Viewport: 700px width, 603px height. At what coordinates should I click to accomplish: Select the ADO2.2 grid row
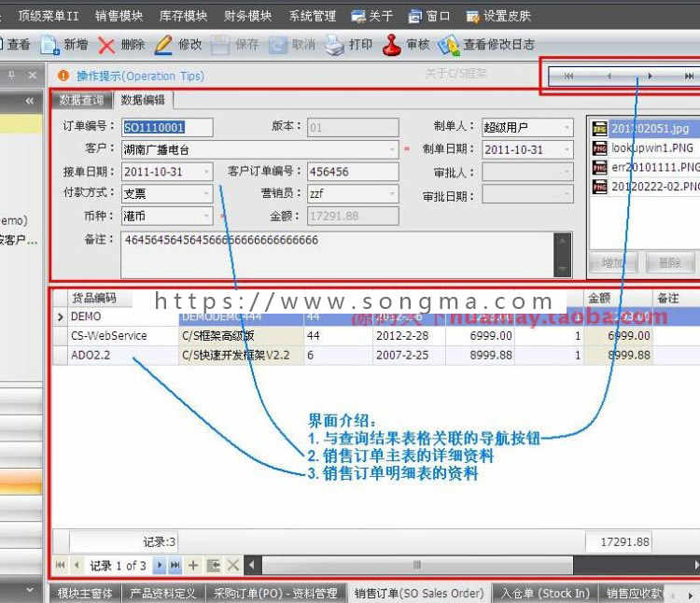pyautogui.click(x=376, y=356)
